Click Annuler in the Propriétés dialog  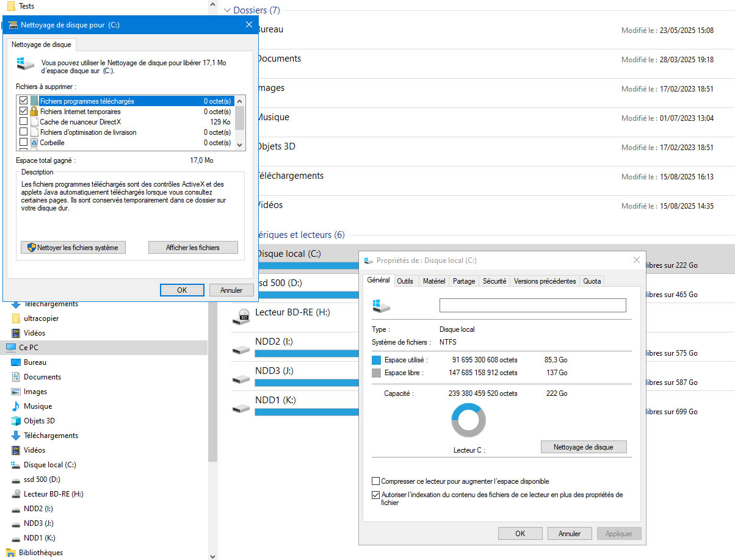tap(570, 533)
